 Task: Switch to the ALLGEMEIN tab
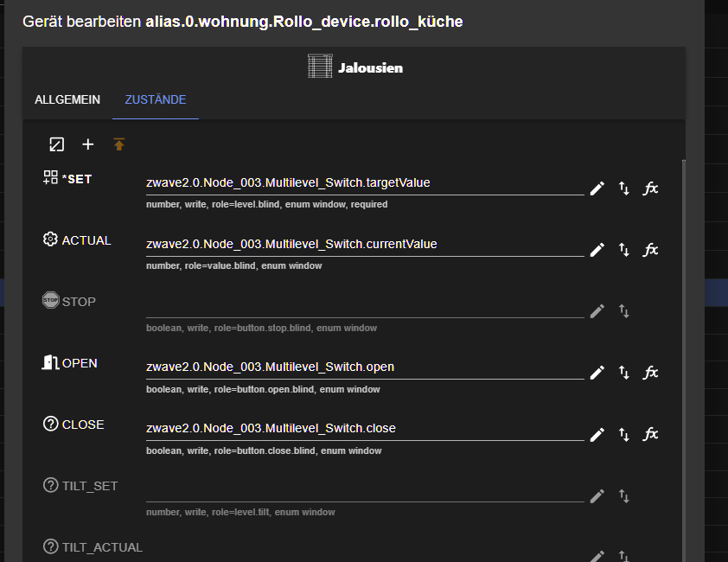(67, 100)
